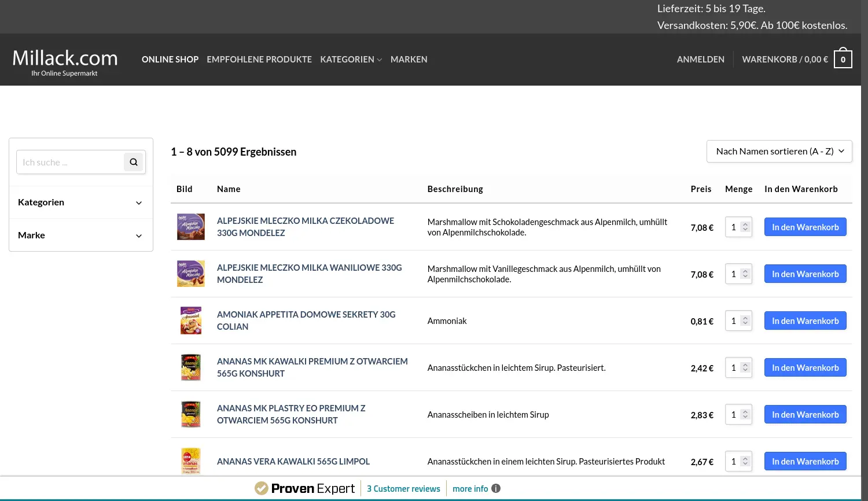Click the "Ich suche ..." search field
Image resolution: width=868 pixels, height=501 pixels.
click(69, 162)
